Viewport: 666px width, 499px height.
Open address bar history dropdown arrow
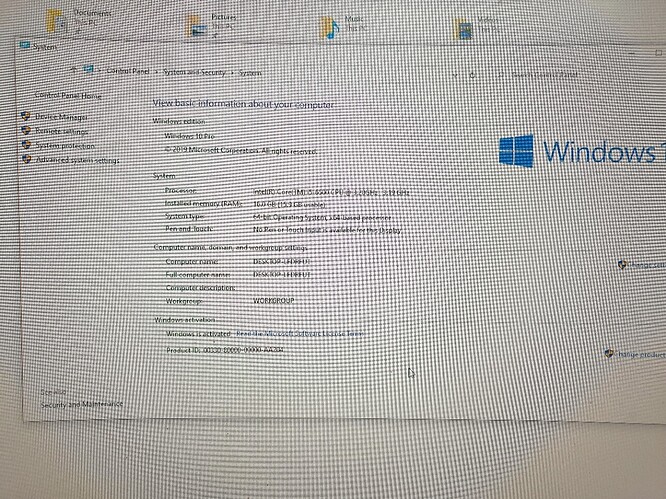click(x=456, y=74)
